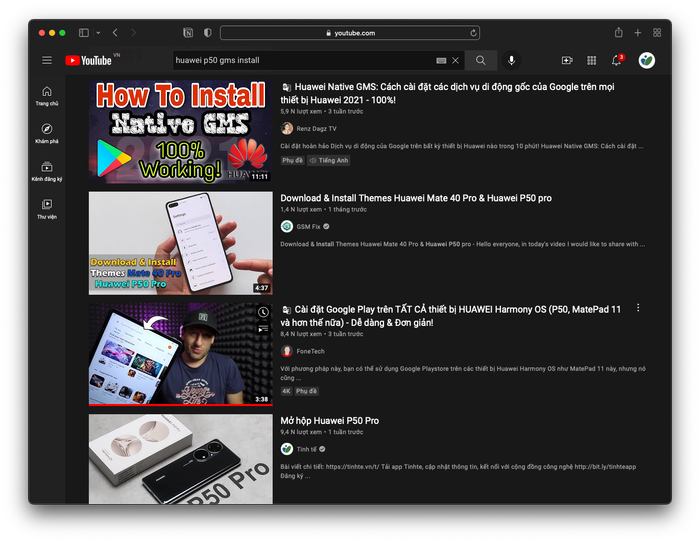Viewport: 700px width, 542px height.
Task: Open the Safari privacy shield icon
Action: click(x=208, y=33)
